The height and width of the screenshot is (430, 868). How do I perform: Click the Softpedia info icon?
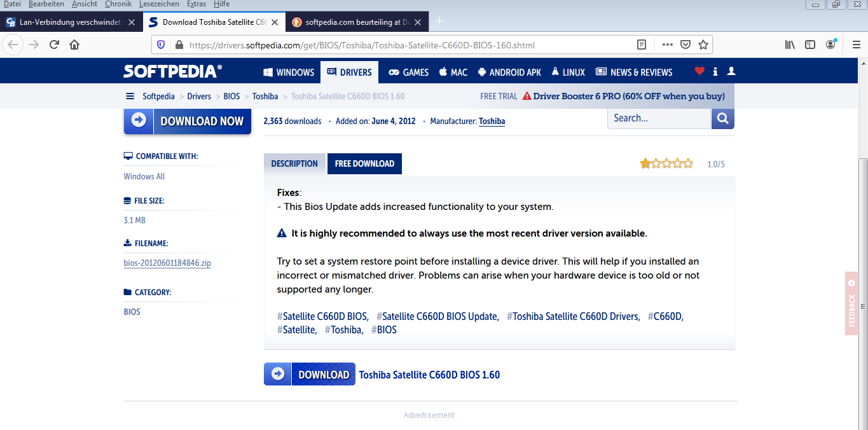click(x=715, y=72)
